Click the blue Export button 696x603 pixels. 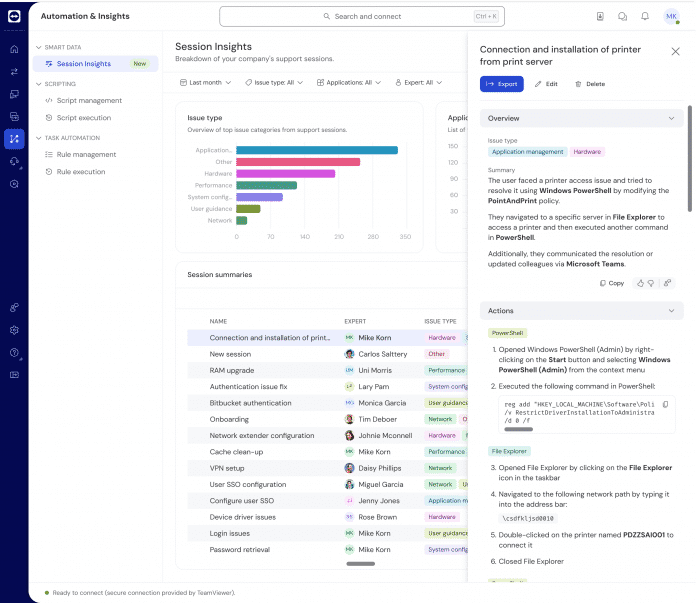[501, 84]
